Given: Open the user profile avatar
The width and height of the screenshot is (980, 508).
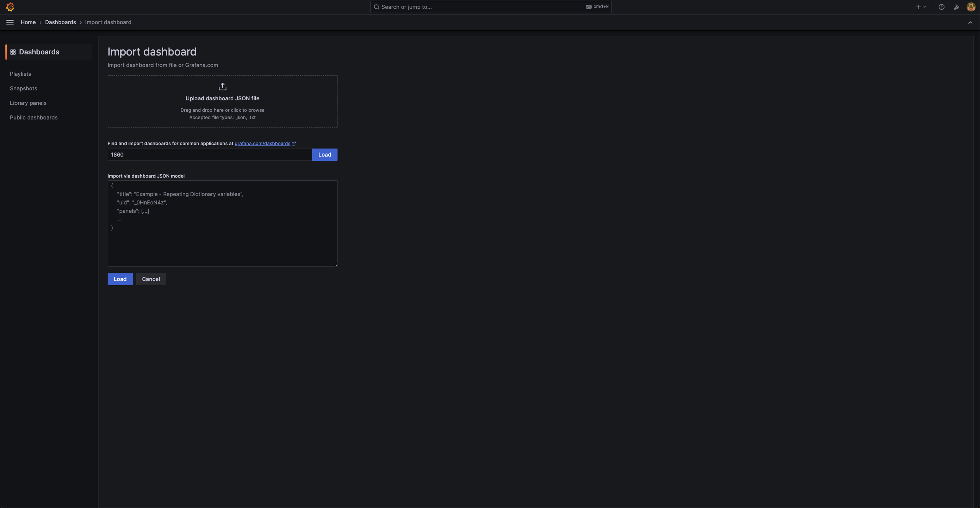Looking at the screenshot, I should tap(971, 7).
